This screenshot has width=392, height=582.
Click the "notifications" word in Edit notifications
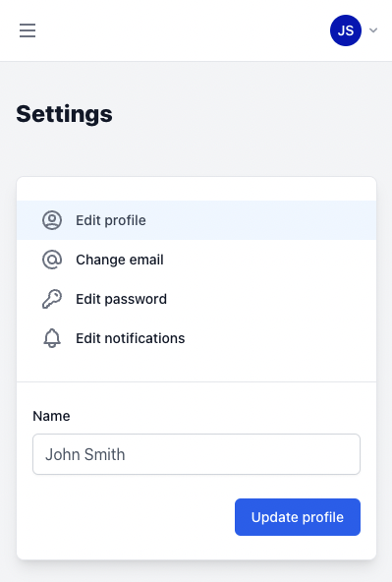pyautogui.click(x=144, y=338)
